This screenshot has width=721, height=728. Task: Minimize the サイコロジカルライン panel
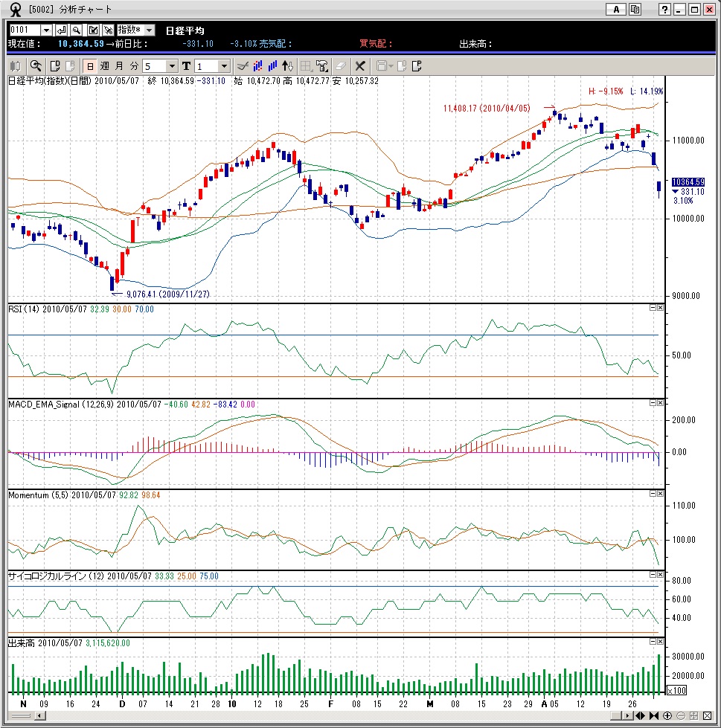tap(653, 574)
